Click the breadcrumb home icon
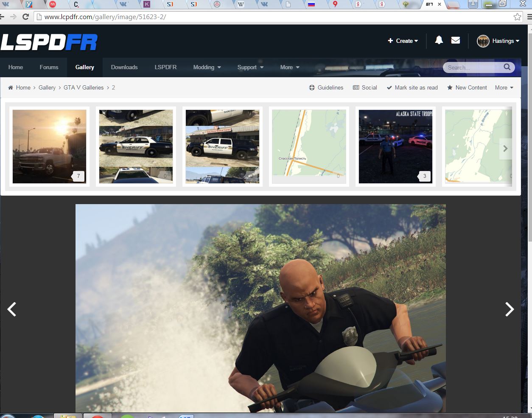Viewport: 532px width, 418px height. (x=11, y=87)
